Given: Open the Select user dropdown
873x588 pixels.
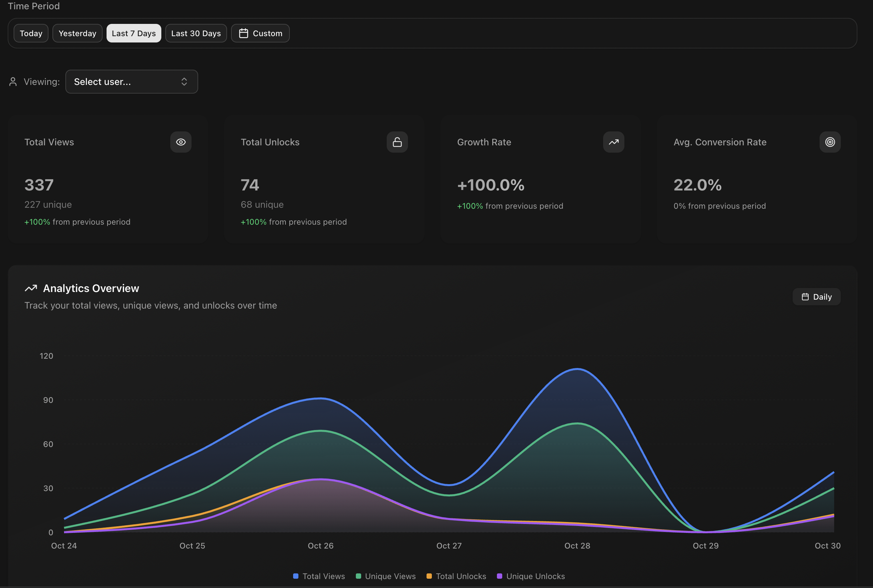Looking at the screenshot, I should (132, 81).
